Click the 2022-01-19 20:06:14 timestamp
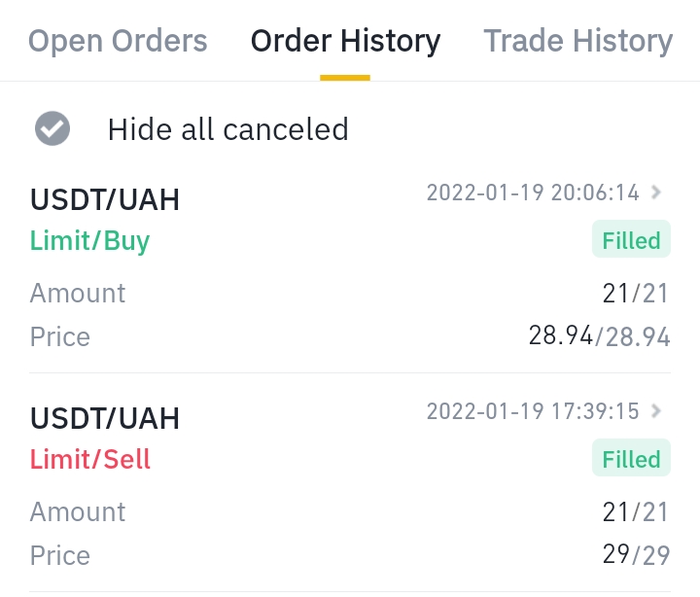 coord(533,193)
